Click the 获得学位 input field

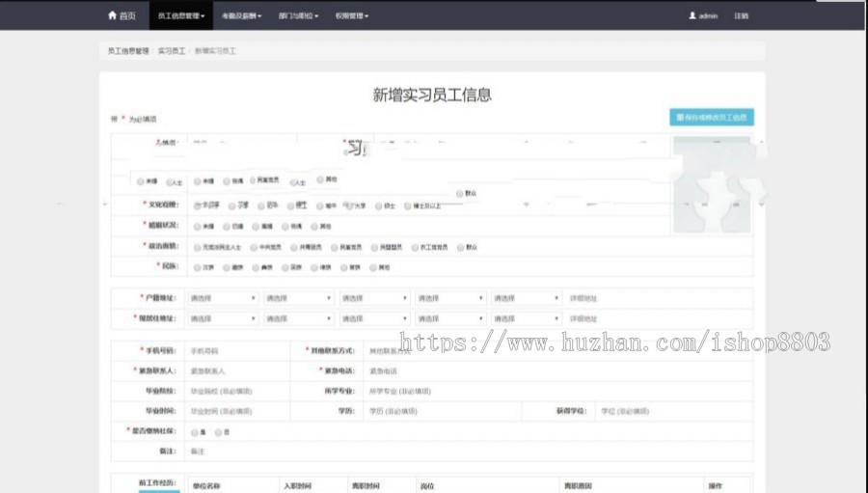coord(673,411)
